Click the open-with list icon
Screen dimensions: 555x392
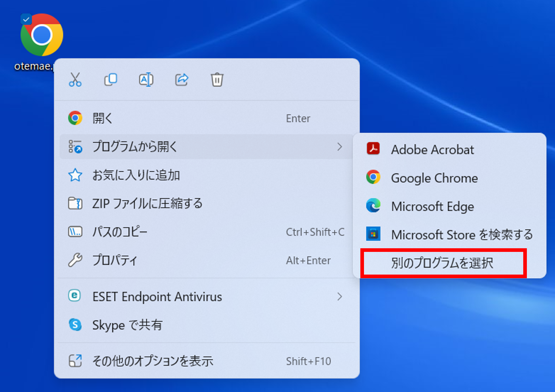click(75, 147)
